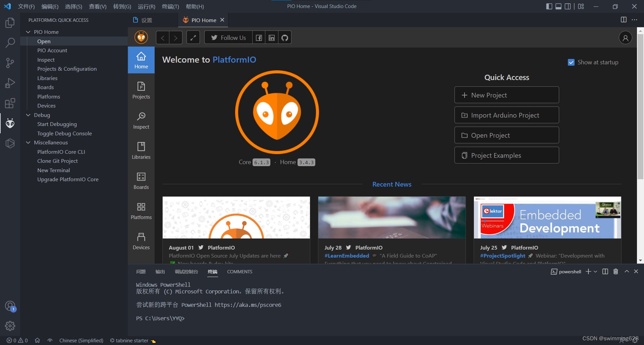Maximize panel with up chevron

pyautogui.click(x=627, y=271)
